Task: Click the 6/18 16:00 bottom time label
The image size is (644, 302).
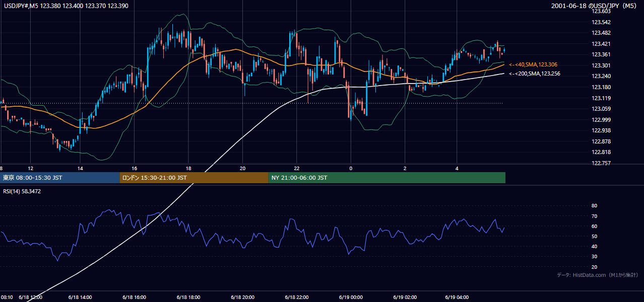Action: [134, 297]
